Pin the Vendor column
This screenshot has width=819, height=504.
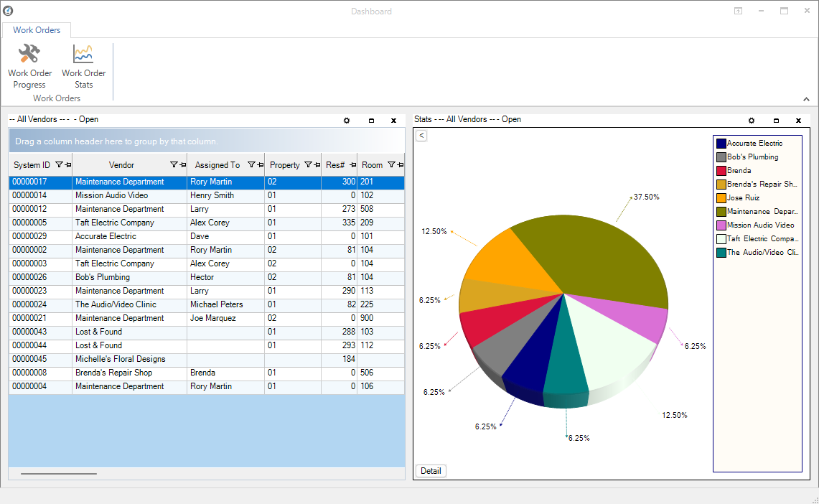[183, 164]
